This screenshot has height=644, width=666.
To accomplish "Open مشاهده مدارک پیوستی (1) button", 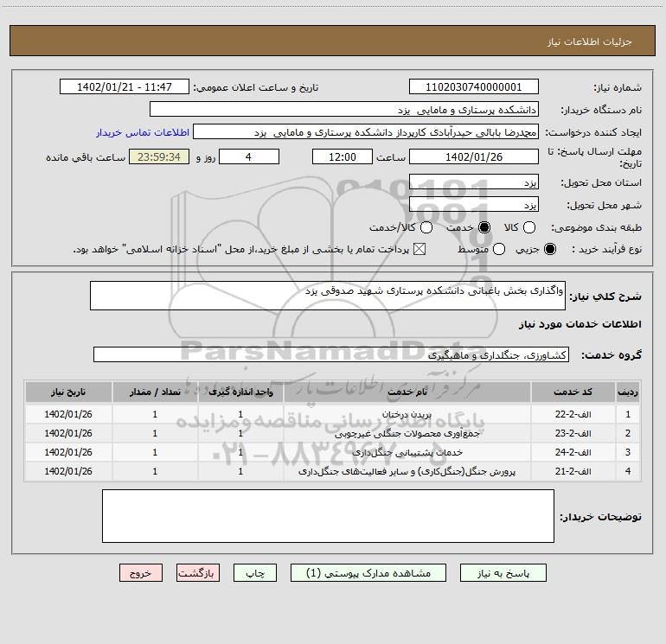I will (368, 573).
